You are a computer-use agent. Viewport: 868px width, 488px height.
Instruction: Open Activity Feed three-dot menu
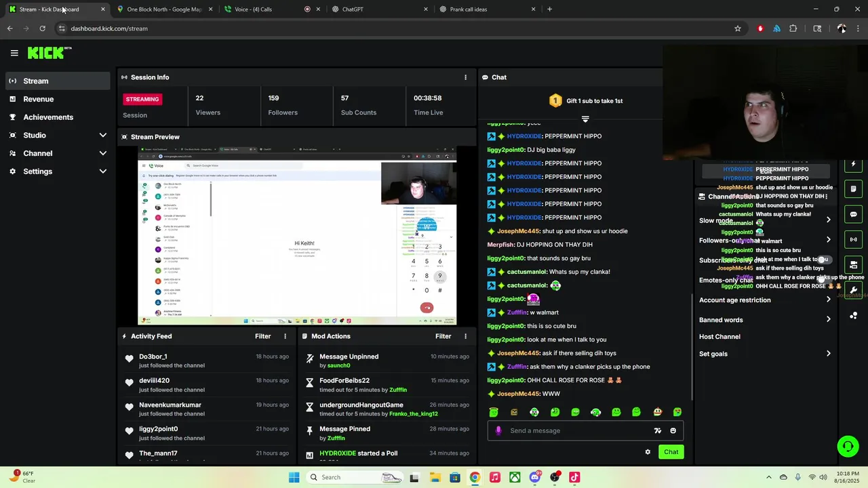click(285, 336)
